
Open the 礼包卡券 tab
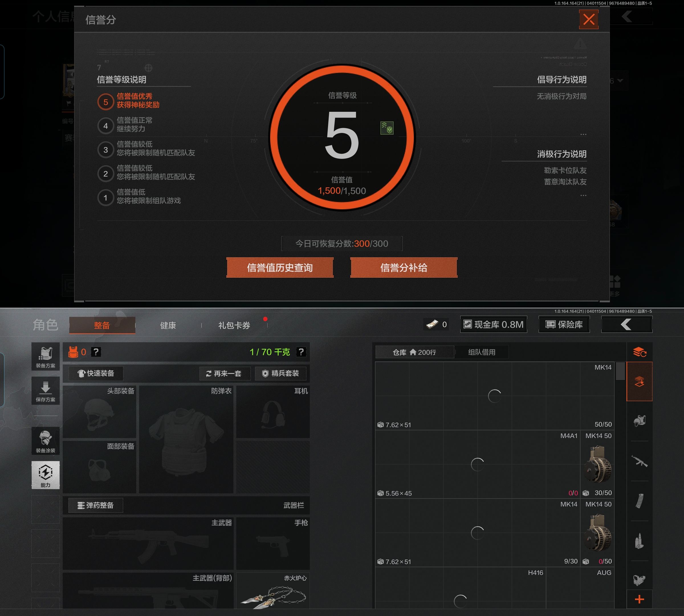tap(234, 325)
